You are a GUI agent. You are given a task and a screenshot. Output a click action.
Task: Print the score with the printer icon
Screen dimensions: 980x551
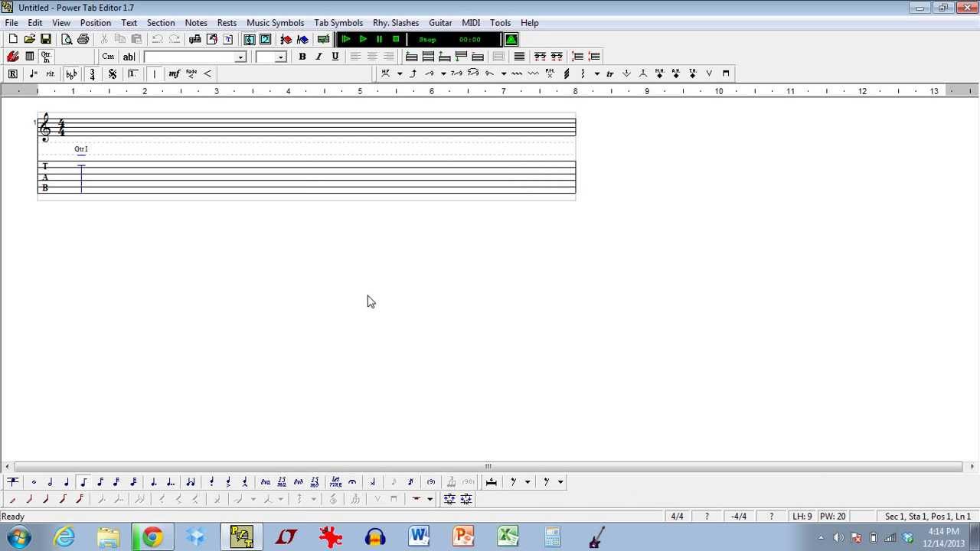pos(83,39)
